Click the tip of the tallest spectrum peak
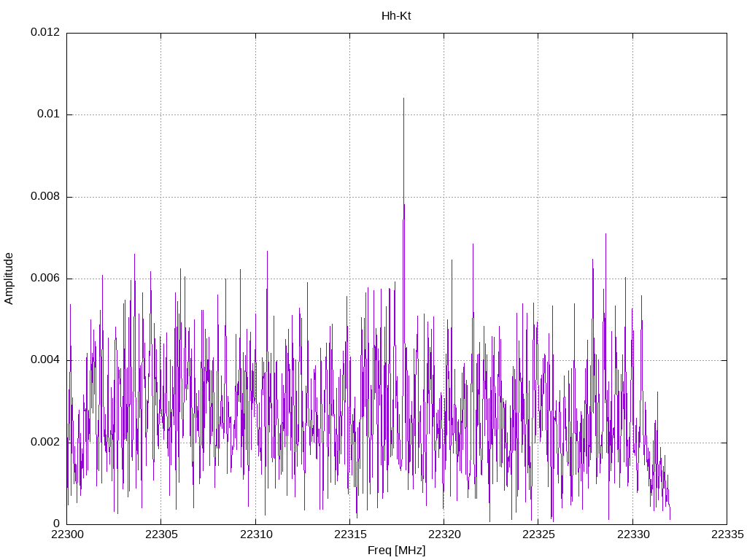 (x=404, y=98)
